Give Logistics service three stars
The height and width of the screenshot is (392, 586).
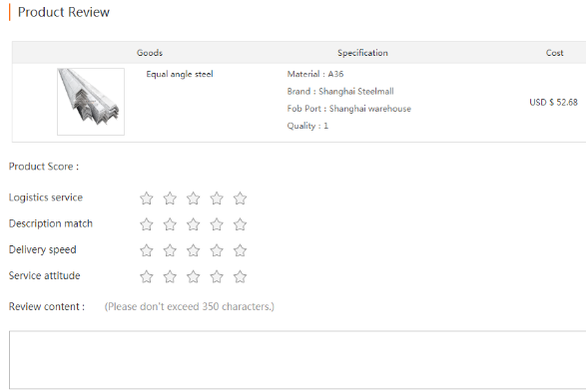[x=194, y=198]
